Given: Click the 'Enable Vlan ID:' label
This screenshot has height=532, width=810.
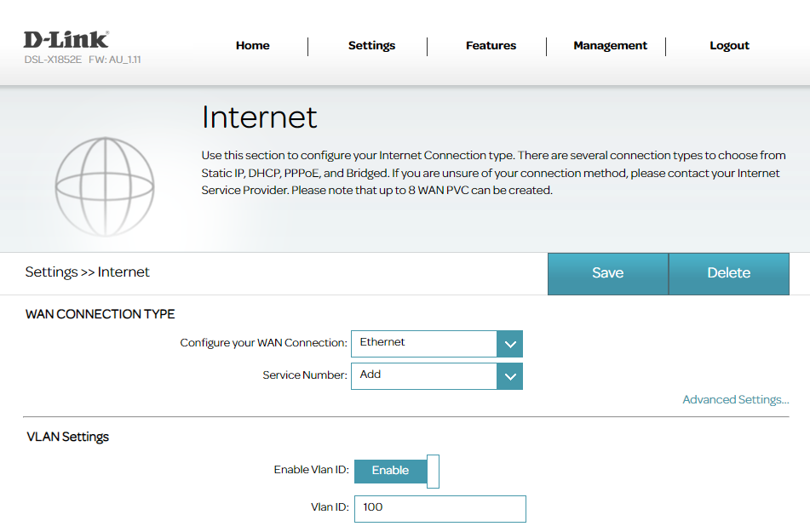Looking at the screenshot, I should 312,470.
